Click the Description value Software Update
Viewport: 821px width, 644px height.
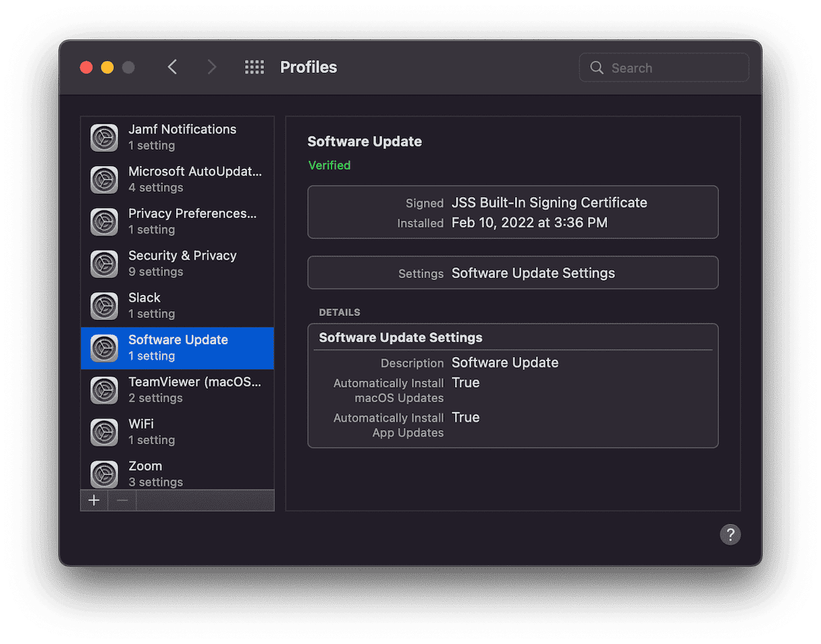(x=505, y=363)
